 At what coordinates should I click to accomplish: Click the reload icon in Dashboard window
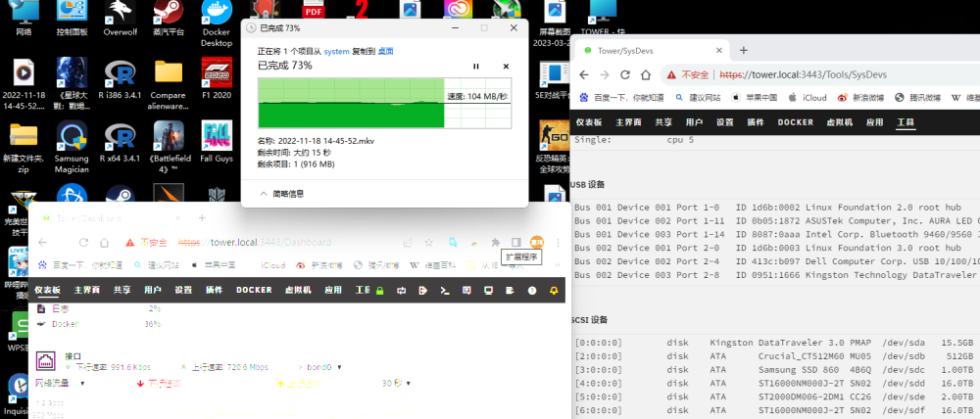[83, 242]
